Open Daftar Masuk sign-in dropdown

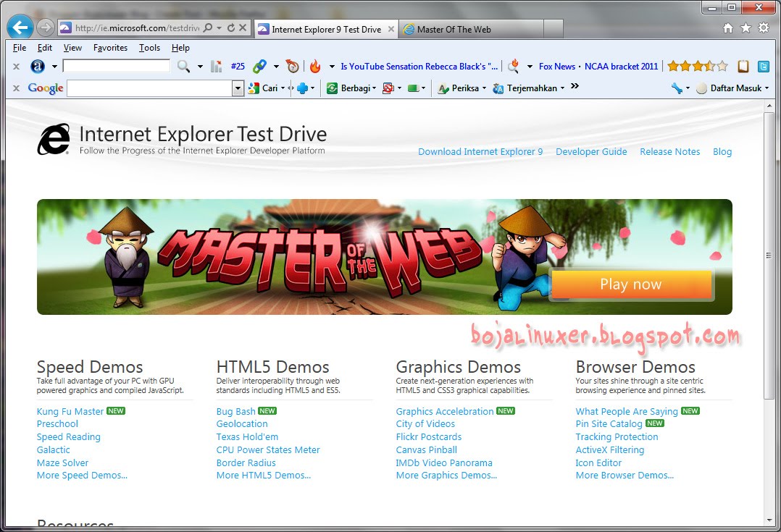[767, 88]
